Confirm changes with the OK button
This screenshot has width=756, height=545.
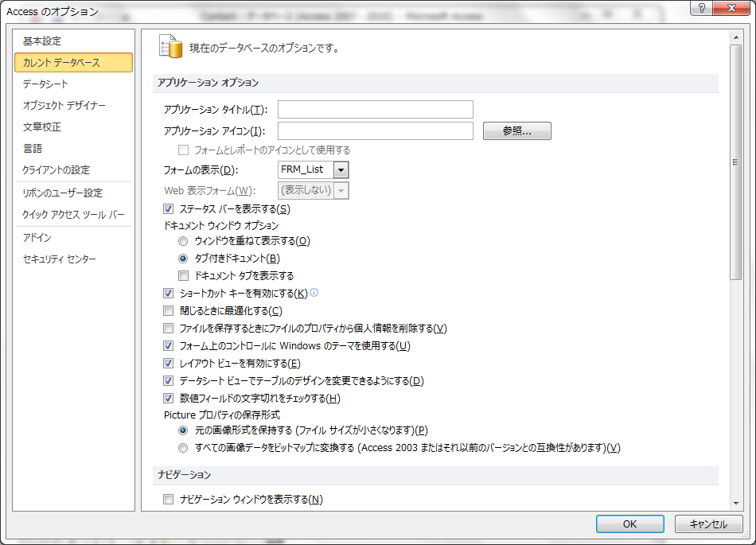629,524
